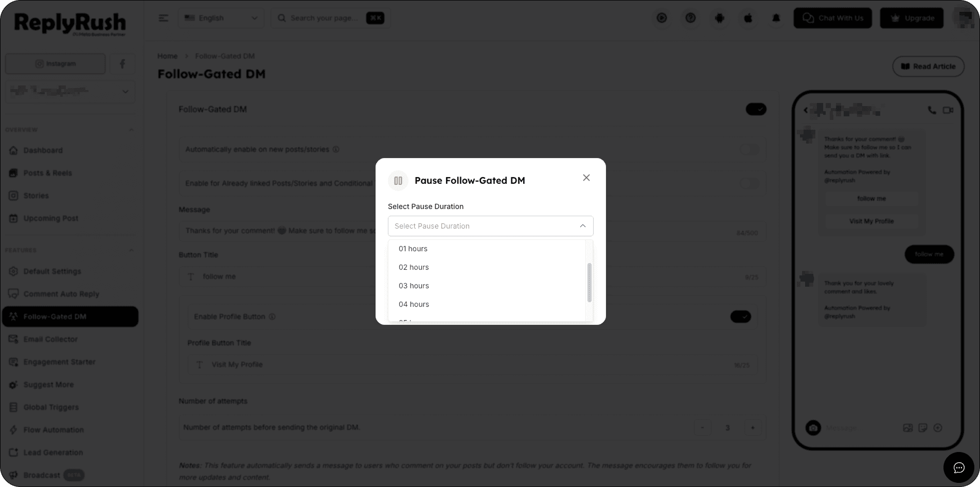This screenshot has width=980, height=487.
Task: Toggle Enable for Already linked Posts/Stories
Action: 750,183
